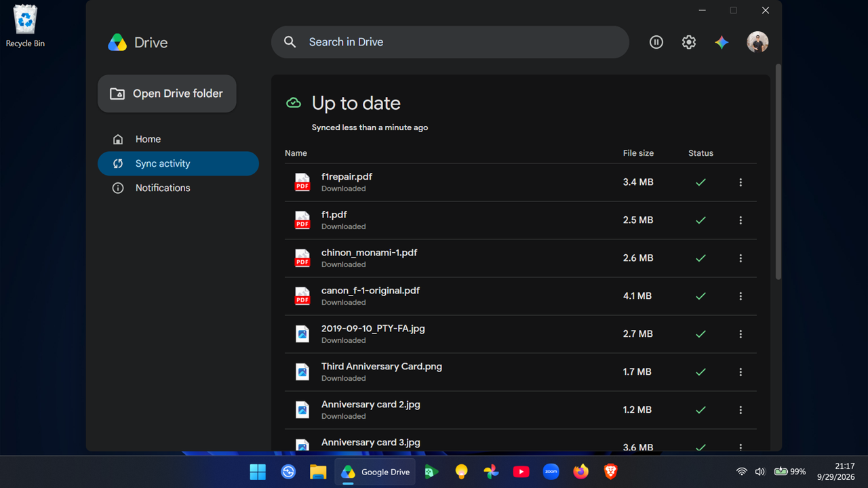Select the file name 2019-09-10_PTY-FA.jpg
The image size is (868, 488).
pyautogui.click(x=373, y=329)
